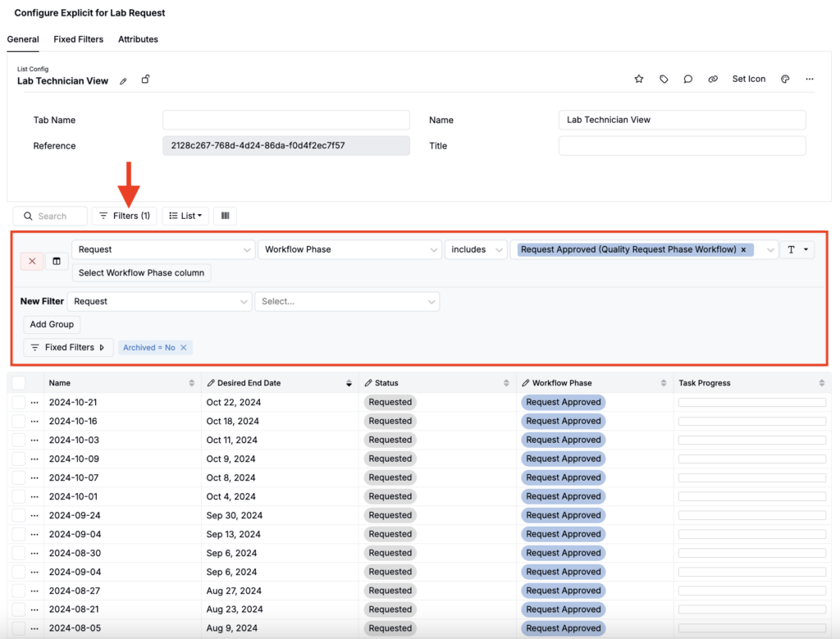Switch to the Fixed Filters tab
This screenshot has width=840, height=639.
coord(79,39)
